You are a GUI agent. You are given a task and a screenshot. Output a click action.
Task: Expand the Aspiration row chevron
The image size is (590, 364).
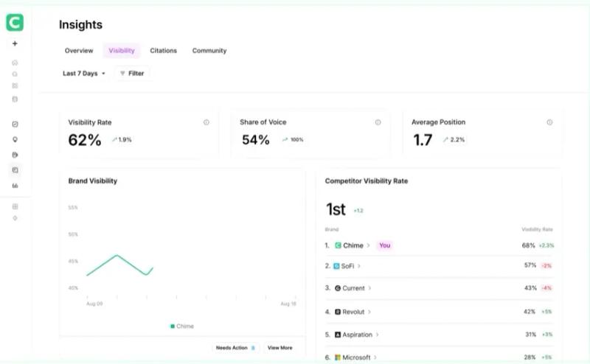click(x=377, y=335)
